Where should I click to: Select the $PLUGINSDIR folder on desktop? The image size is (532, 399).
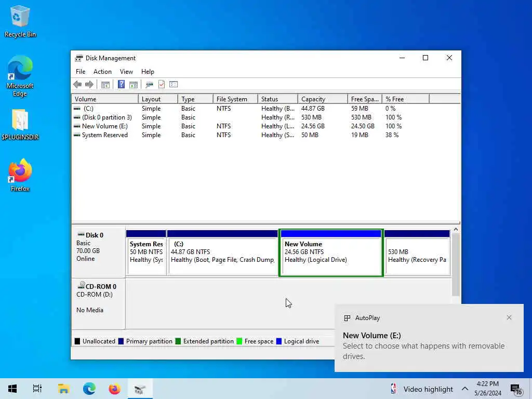pos(20,125)
